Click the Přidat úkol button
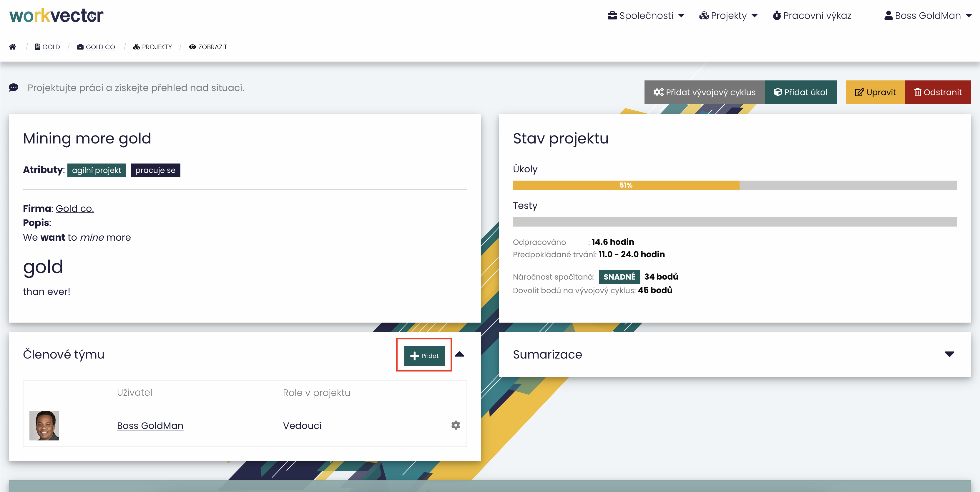 800,92
